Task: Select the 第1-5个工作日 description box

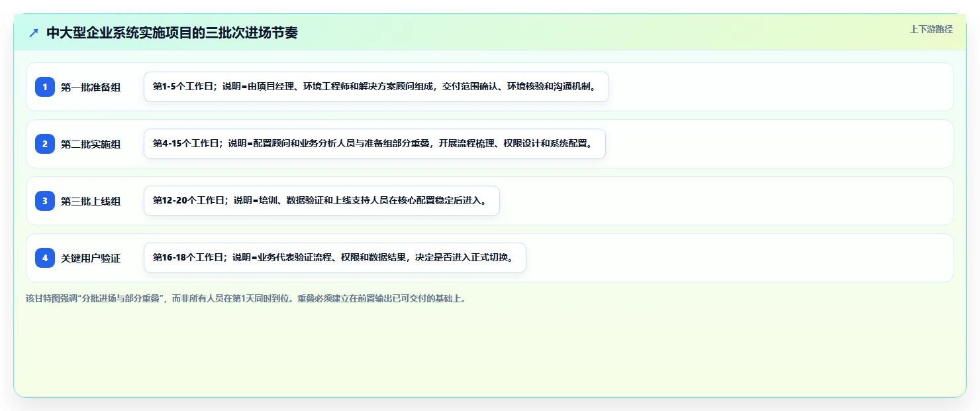Action: tap(376, 87)
